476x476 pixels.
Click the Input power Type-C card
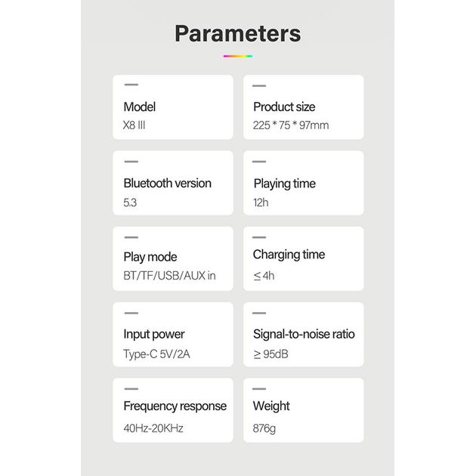coord(173,335)
